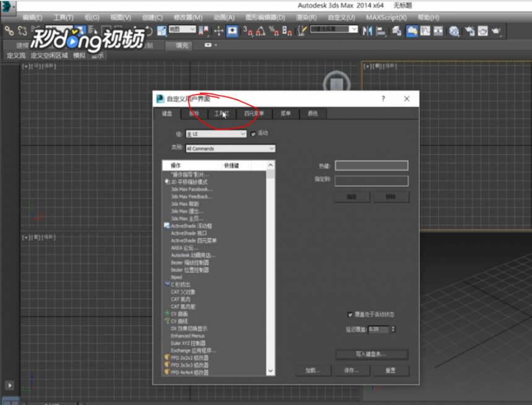Toggle the 3D Snaps icon
Viewport: 532px width, 405px height.
(x=247, y=31)
